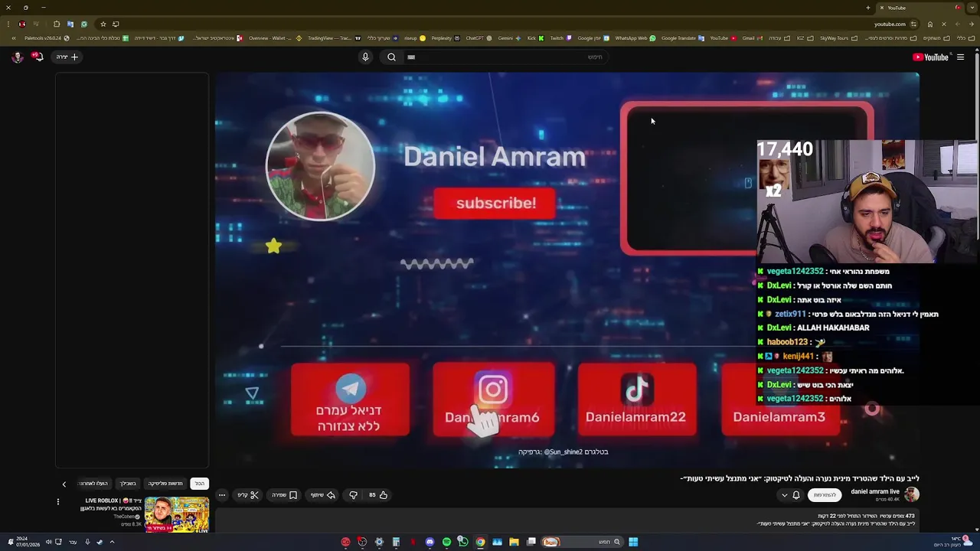Open Spotify from the taskbar

pyautogui.click(x=446, y=542)
